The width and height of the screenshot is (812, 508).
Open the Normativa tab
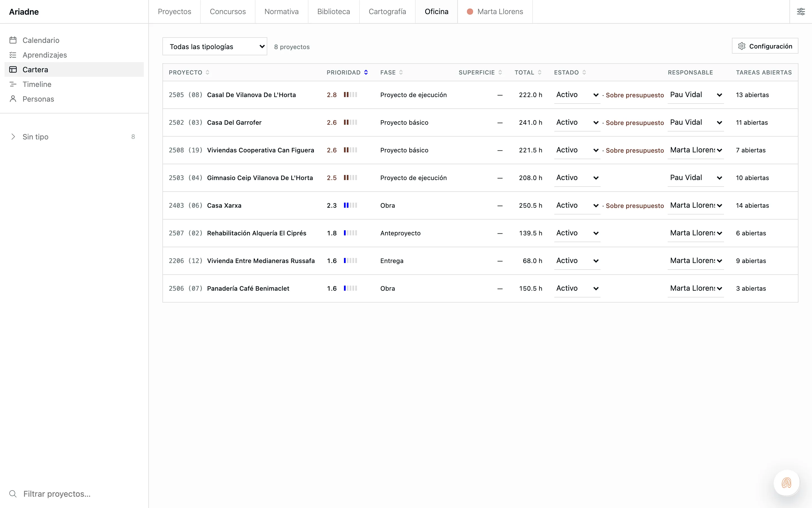281,12
